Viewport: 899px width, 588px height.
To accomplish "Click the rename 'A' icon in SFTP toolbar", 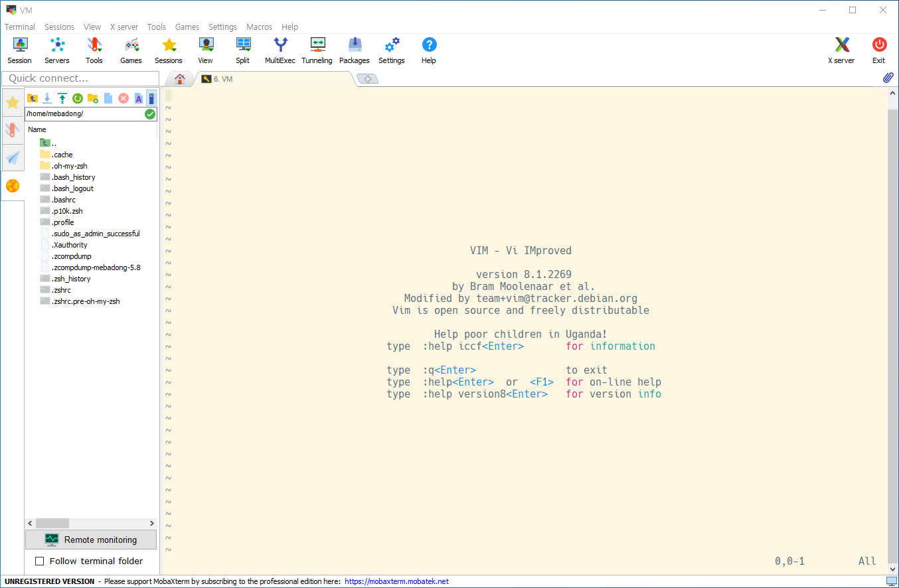I will coord(139,98).
